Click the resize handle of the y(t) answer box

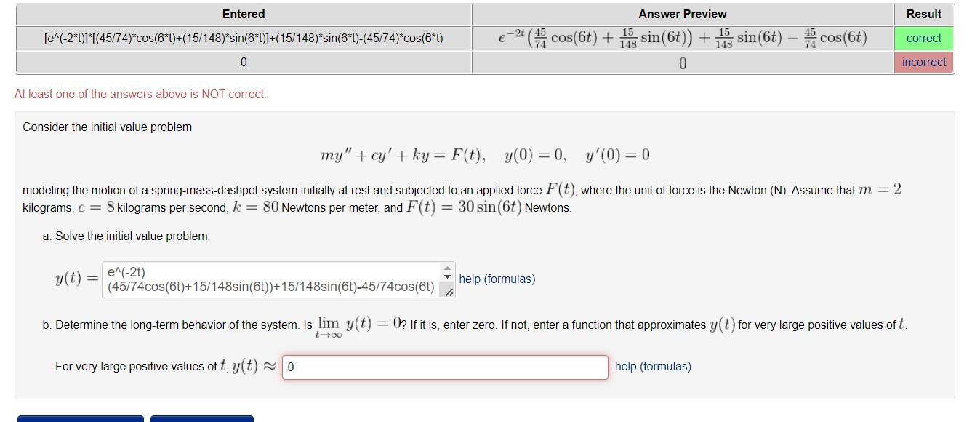(449, 291)
